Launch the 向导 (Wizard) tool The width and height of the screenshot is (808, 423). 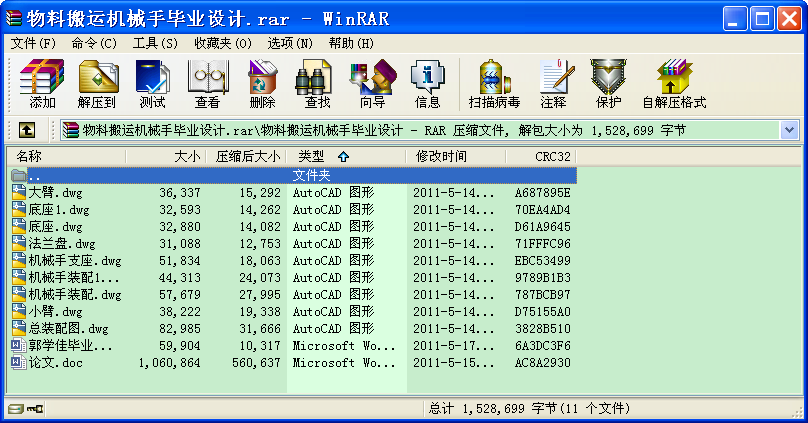(373, 84)
